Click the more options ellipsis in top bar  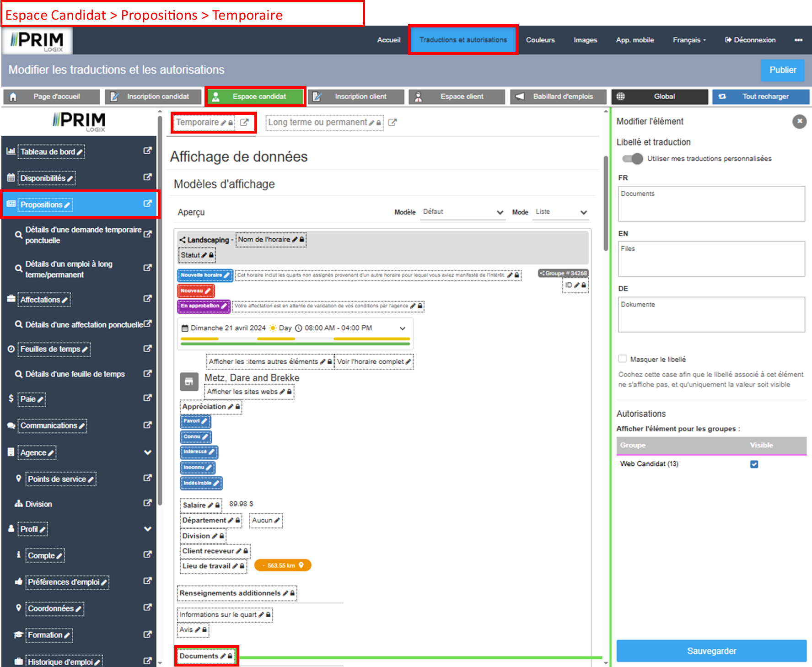[x=798, y=40]
